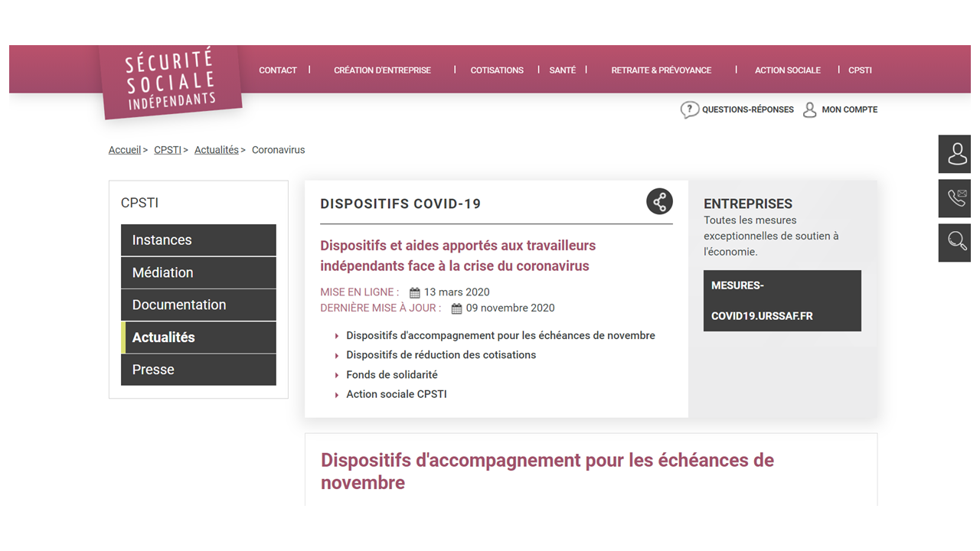Open Instances in the CPSTI sidebar
980x551 pixels.
pyautogui.click(x=198, y=240)
